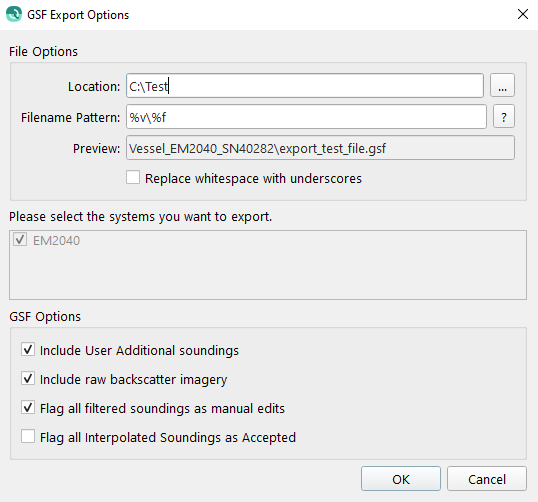Click the empty area of the systems list

[x=268, y=275]
